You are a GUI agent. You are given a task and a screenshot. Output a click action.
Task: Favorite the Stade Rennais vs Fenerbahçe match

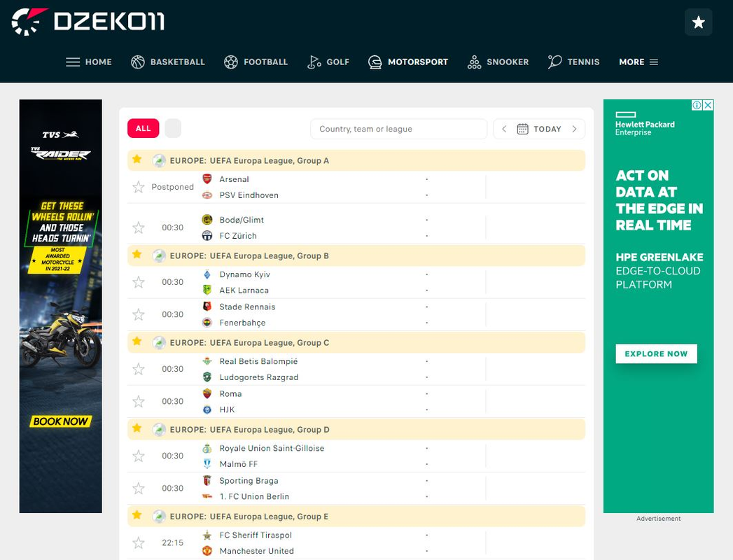click(x=139, y=314)
